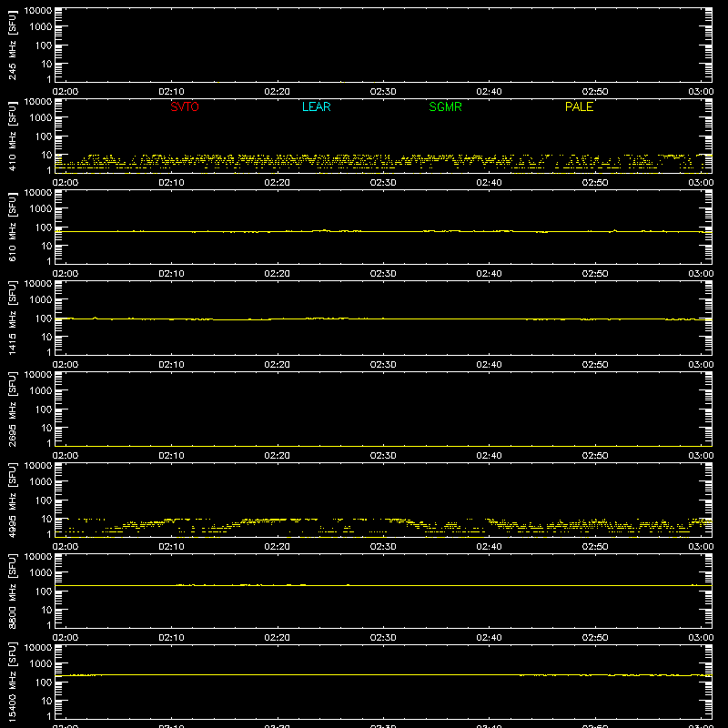Click the 03:00 tick under 245 MHz panel

pyautogui.click(x=701, y=92)
